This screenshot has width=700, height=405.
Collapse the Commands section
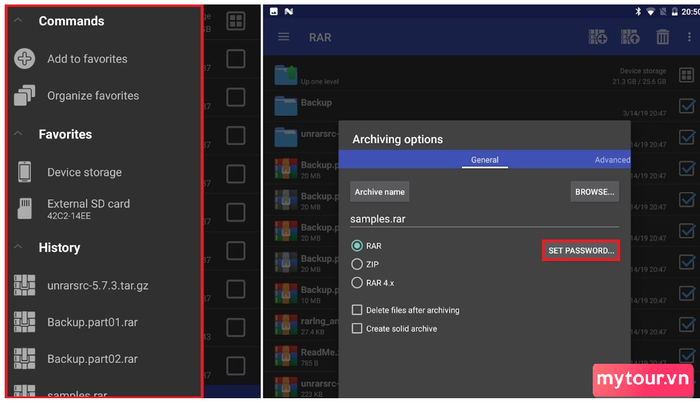coord(18,21)
